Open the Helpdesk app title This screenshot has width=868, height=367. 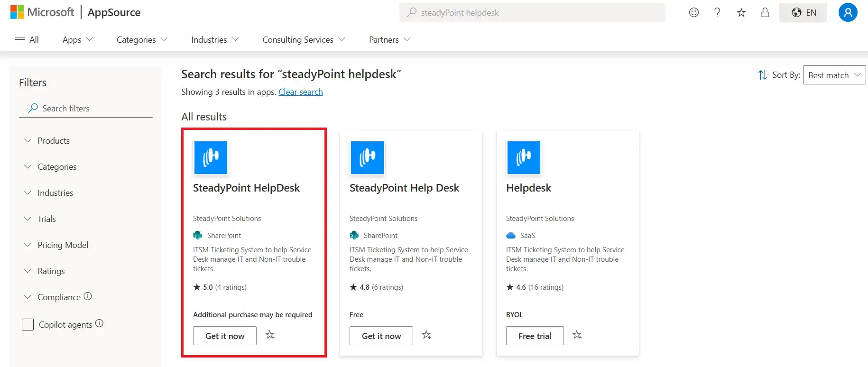click(x=528, y=188)
